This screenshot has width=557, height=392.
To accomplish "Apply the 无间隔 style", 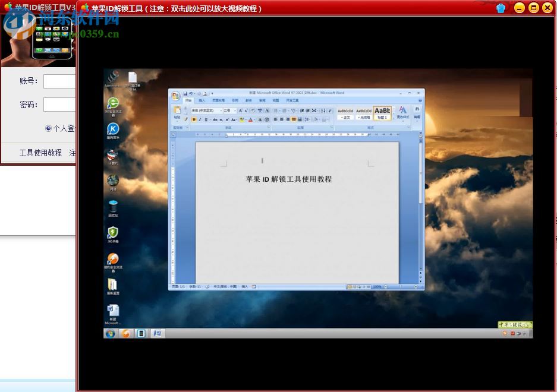I will (x=364, y=113).
